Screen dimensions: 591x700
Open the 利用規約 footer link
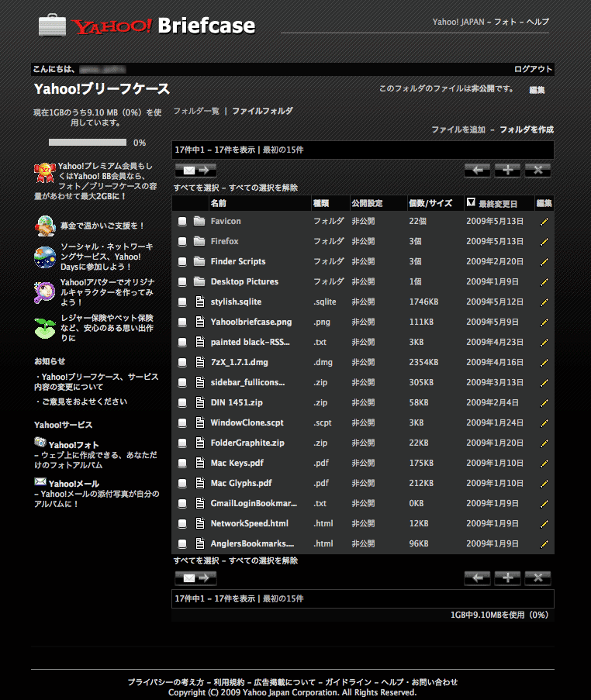pos(229,682)
